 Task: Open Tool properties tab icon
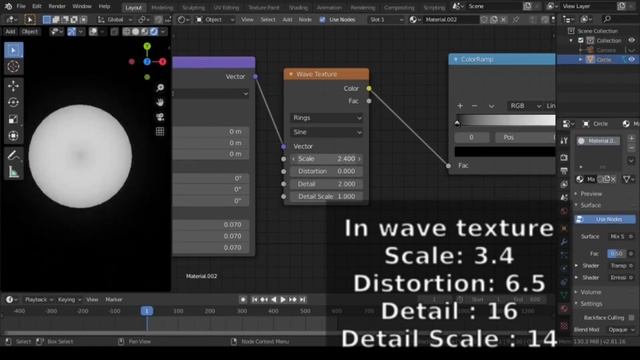(x=564, y=141)
